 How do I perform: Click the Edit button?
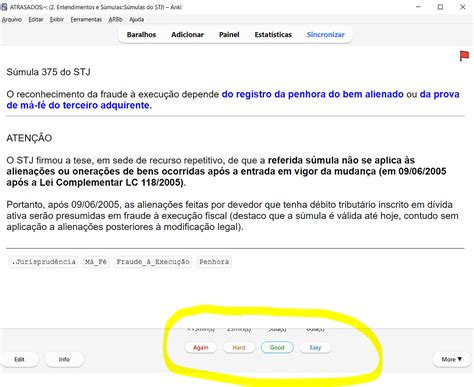[19, 359]
